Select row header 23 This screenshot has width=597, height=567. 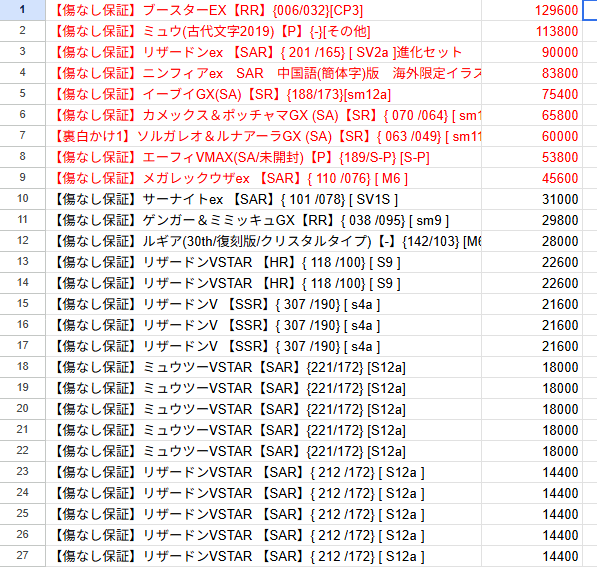point(22,472)
